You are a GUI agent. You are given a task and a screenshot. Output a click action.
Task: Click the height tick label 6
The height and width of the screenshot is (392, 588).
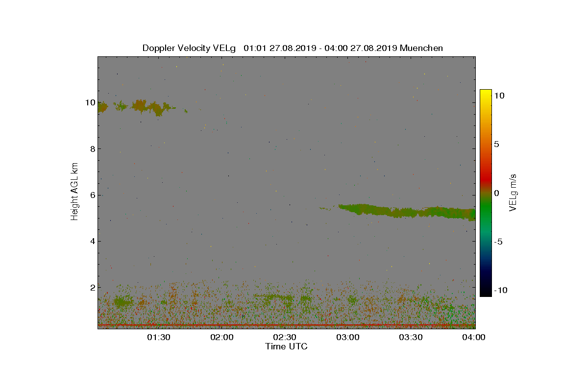click(92, 195)
